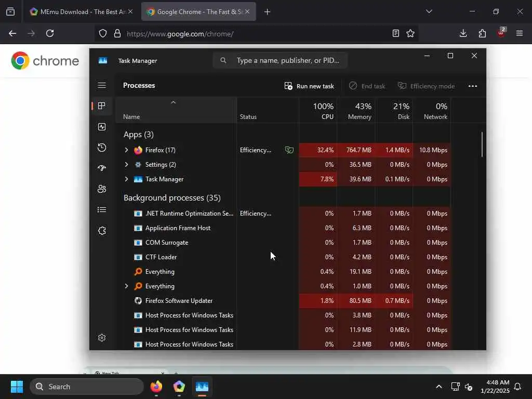Viewport: 532px width, 399px height.
Task: Sort processes by Memory column
Action: (x=356, y=111)
